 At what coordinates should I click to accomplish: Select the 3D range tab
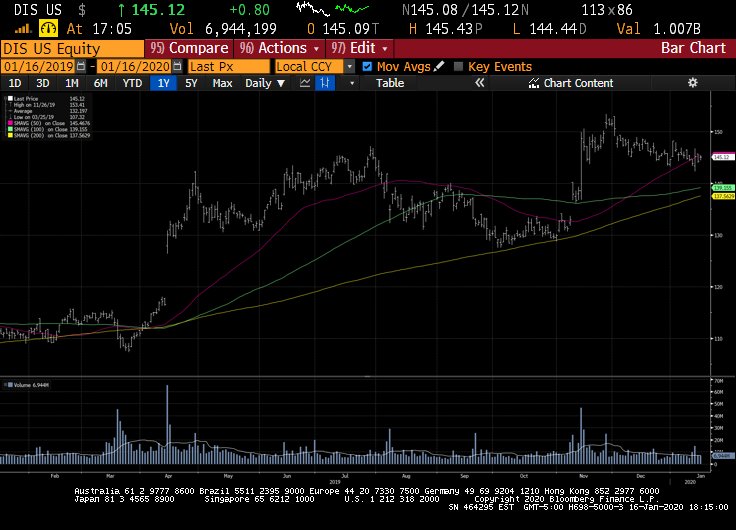pyautogui.click(x=43, y=83)
